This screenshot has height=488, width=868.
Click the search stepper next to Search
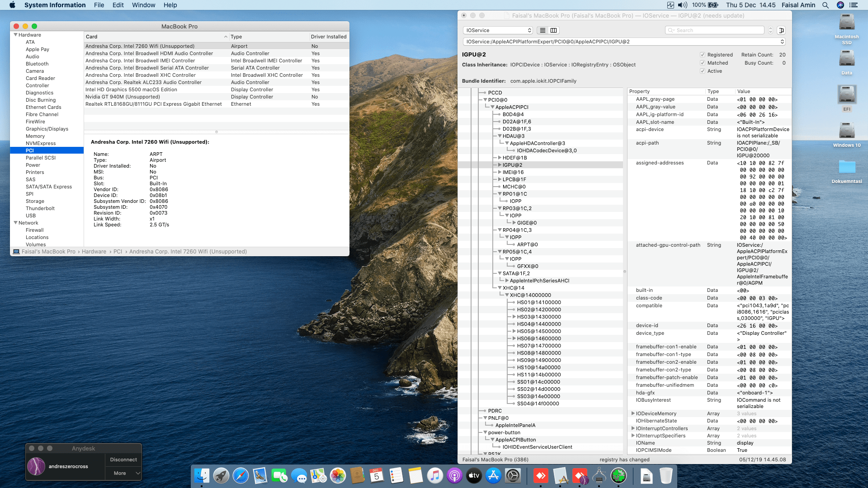[x=770, y=30]
